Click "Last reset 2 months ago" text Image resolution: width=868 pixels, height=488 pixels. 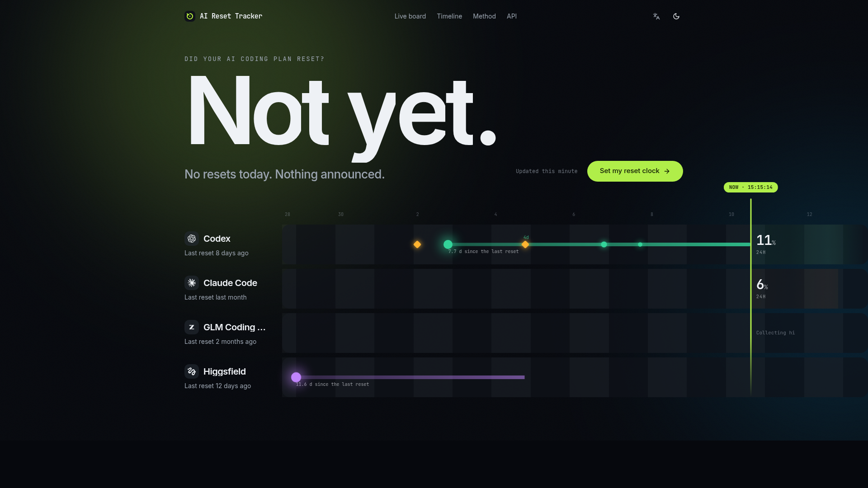[221, 342]
